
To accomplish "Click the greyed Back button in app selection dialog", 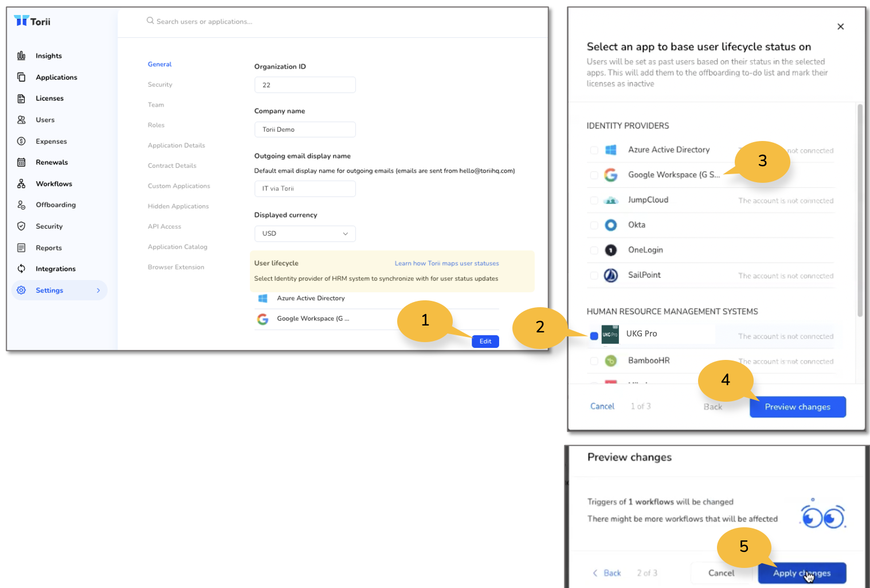I will coord(713,407).
